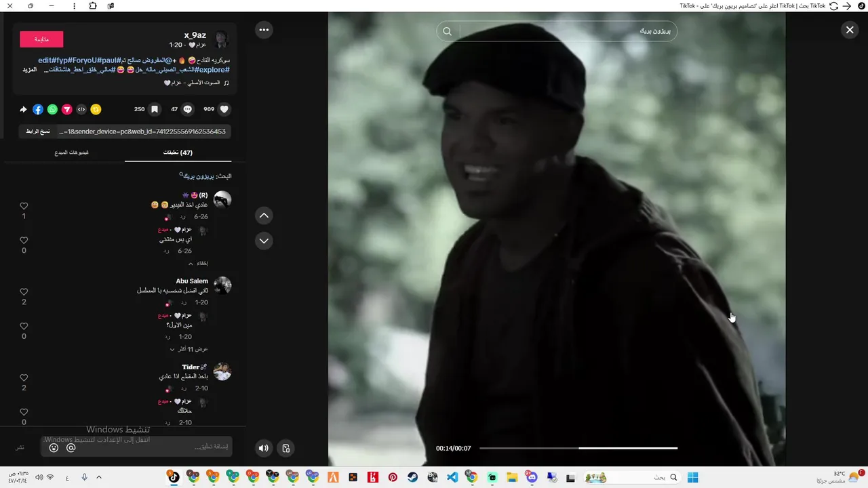Reload the page in the browser title bar
The image size is (868, 488).
point(833,5)
